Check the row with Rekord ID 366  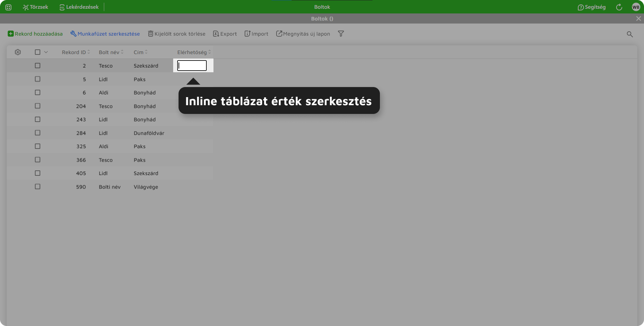pos(38,160)
